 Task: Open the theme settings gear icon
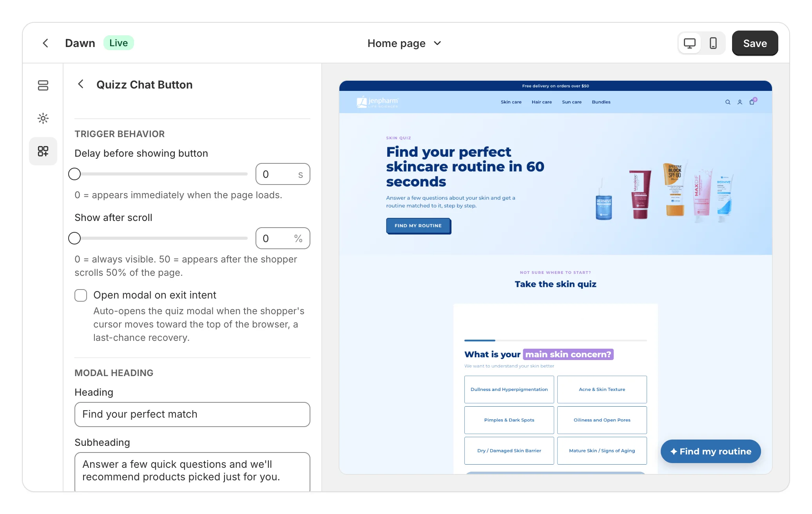(x=43, y=118)
